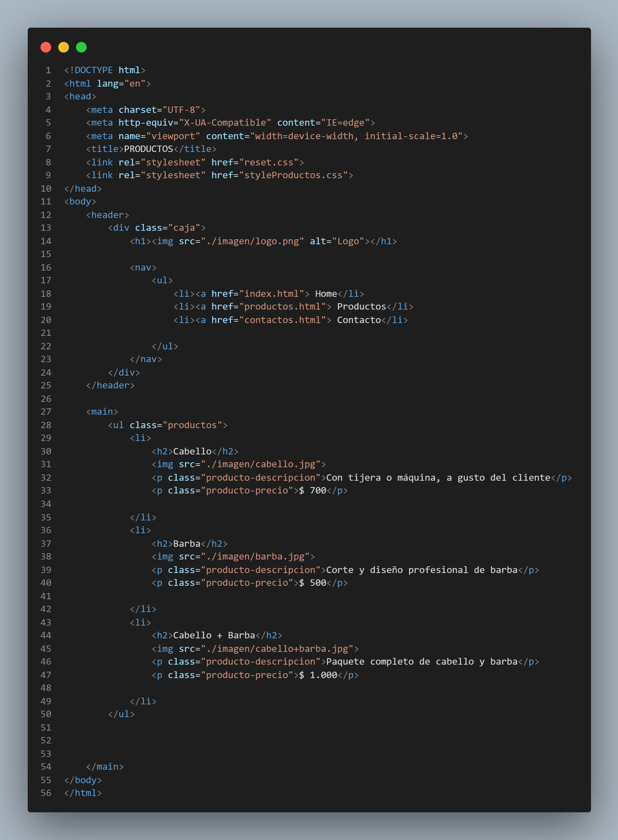Click the meta charset="UTF-8" line
Image resolution: width=618 pixels, height=840 pixels.
(x=146, y=110)
